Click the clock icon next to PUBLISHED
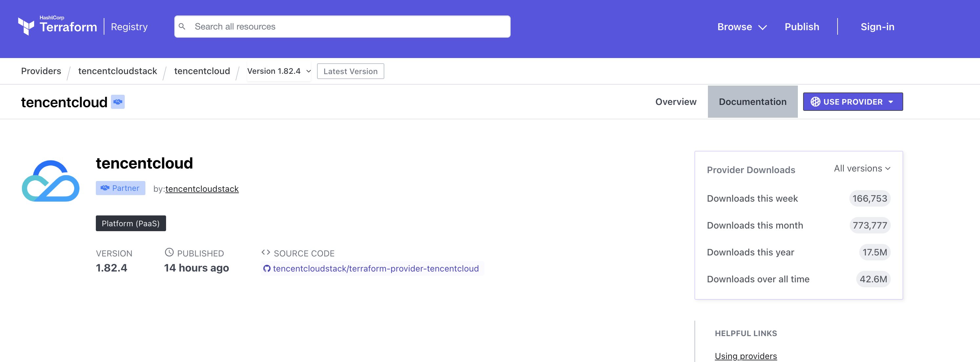This screenshot has height=362, width=980. (169, 252)
